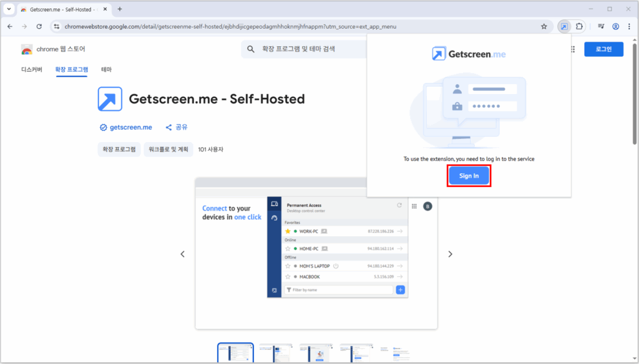Click the Getscreen.me extension toolbar icon

coord(564,26)
